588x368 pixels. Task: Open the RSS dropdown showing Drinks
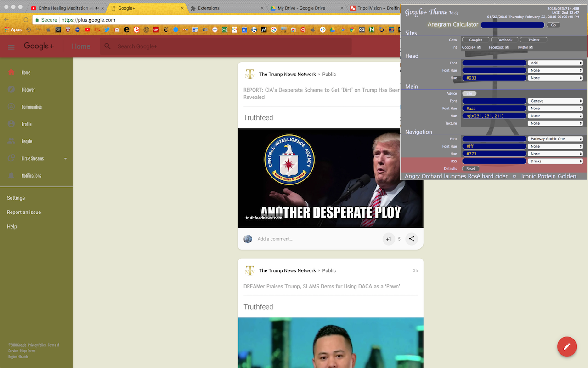click(555, 161)
